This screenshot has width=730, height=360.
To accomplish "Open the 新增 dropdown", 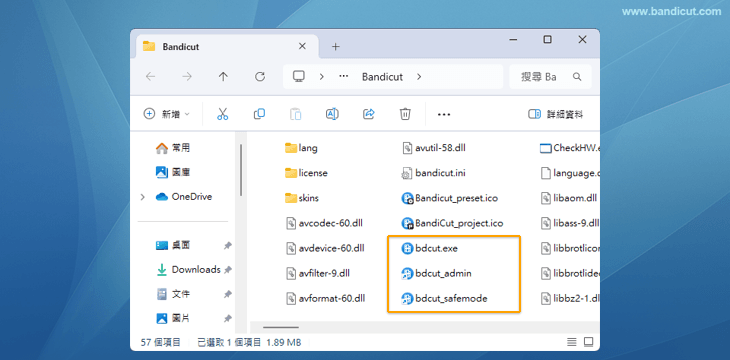I will (x=167, y=114).
